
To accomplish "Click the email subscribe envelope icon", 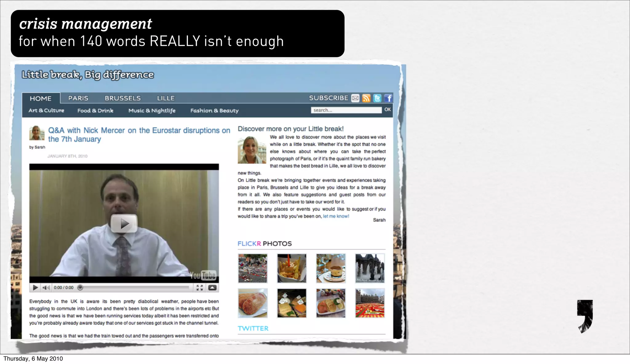I will pos(355,98).
